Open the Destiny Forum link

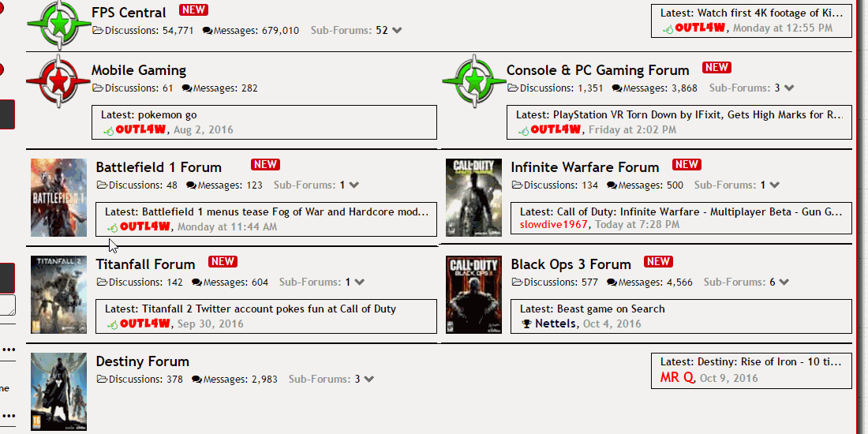(143, 361)
